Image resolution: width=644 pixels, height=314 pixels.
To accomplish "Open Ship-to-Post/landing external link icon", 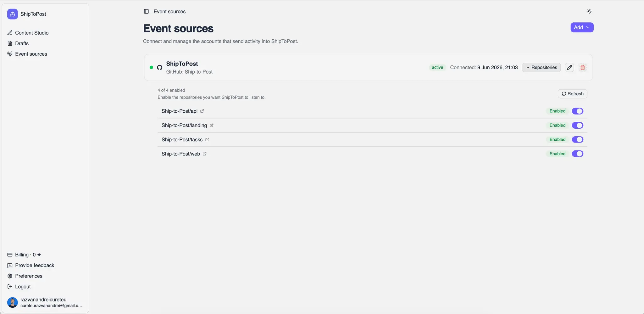I will [212, 125].
